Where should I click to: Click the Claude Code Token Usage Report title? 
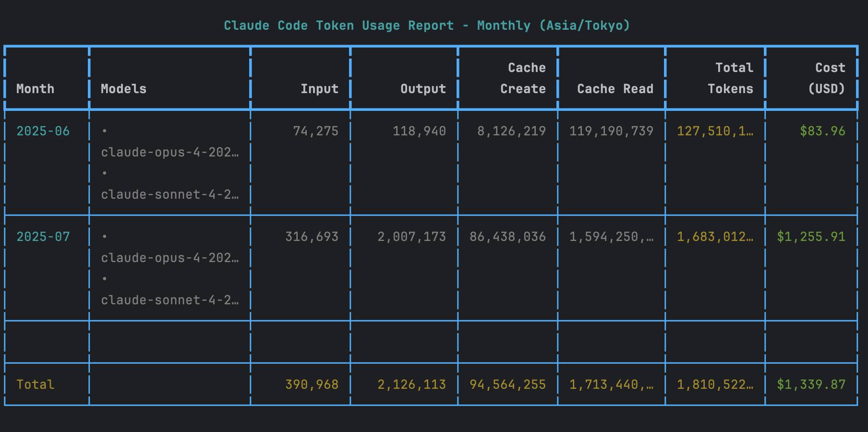pyautogui.click(x=426, y=25)
